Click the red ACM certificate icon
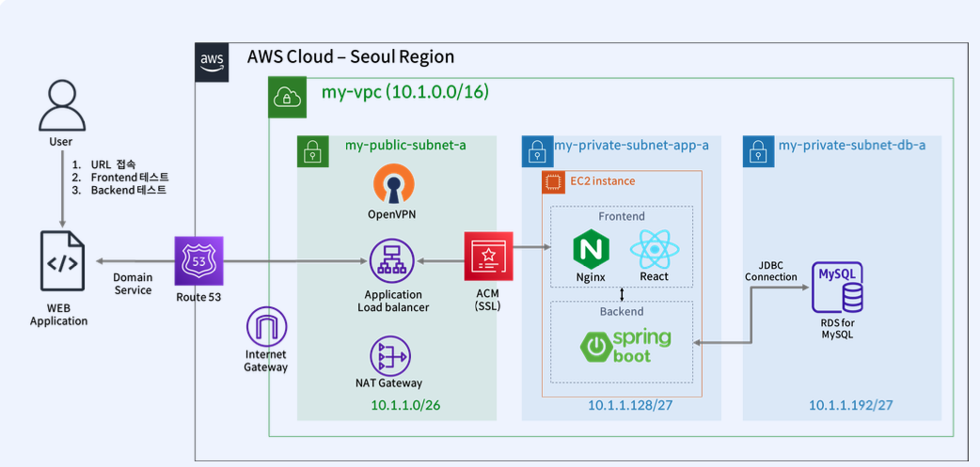The image size is (980, 467). click(488, 256)
